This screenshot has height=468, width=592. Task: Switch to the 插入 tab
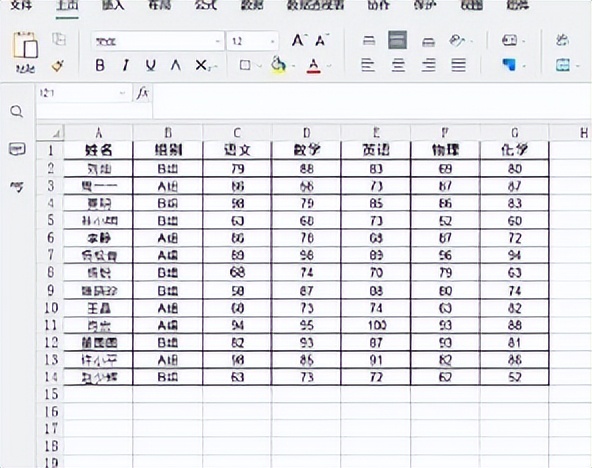(x=113, y=5)
